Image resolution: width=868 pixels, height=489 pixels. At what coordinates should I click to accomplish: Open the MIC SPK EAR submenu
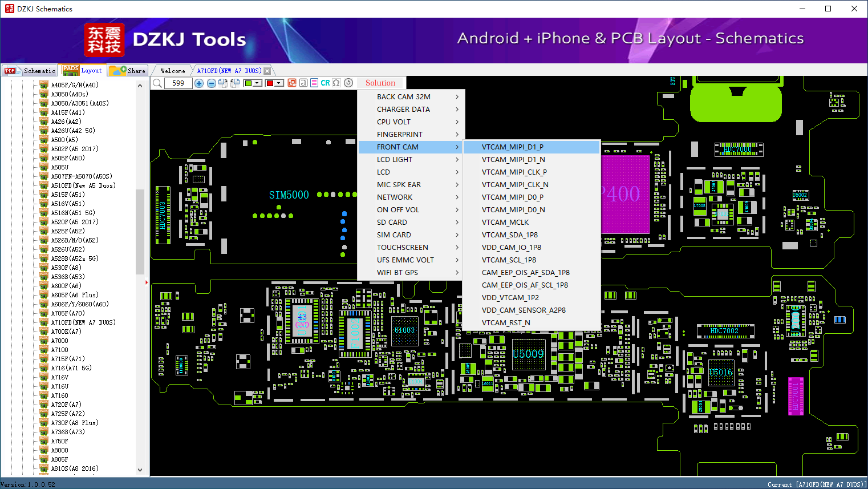pyautogui.click(x=411, y=185)
